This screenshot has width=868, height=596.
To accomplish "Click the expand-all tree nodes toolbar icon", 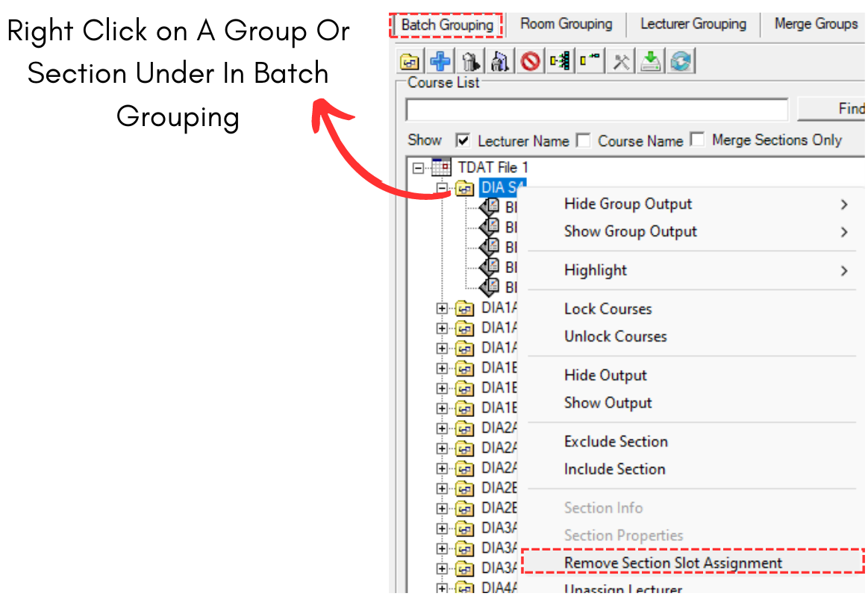I will pos(561,61).
